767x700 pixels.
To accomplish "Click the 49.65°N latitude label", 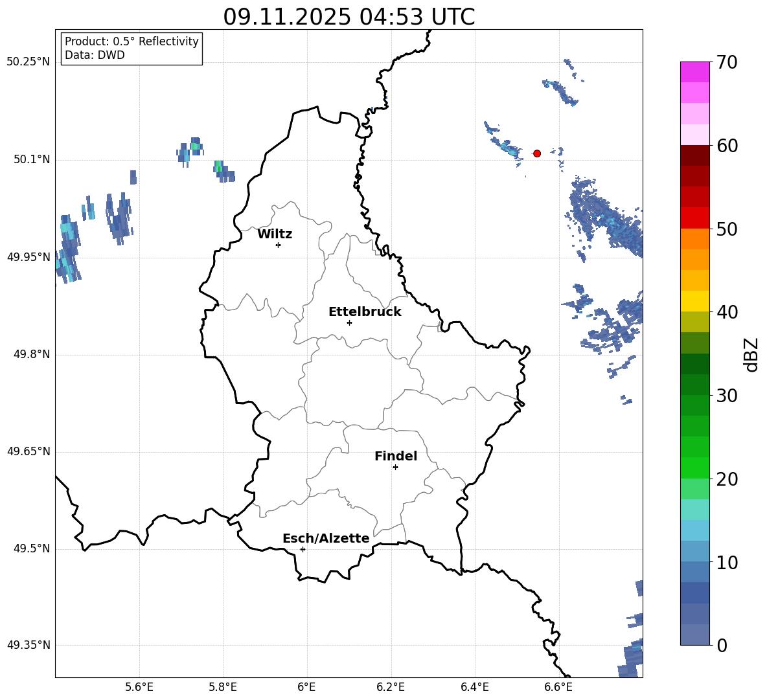I will (x=29, y=451).
